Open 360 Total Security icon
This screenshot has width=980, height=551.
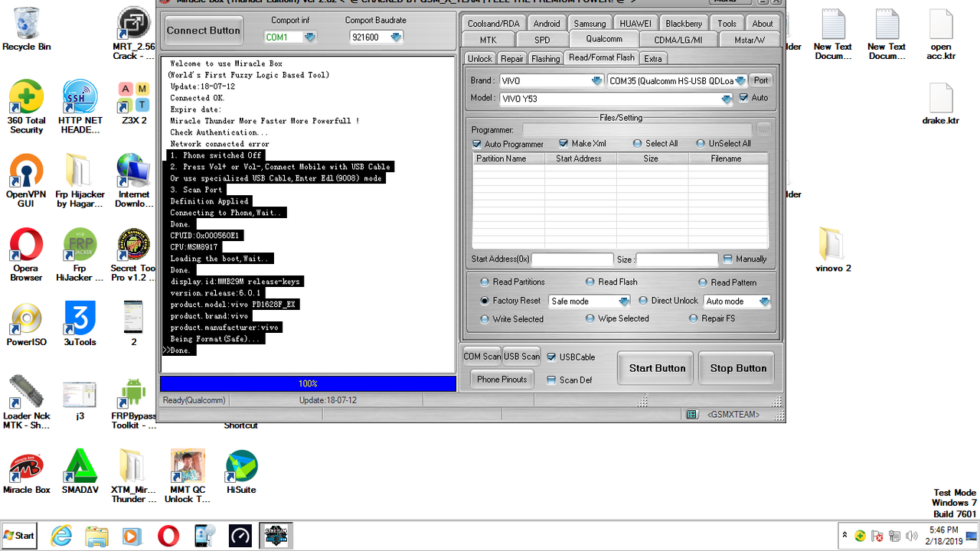coord(27,107)
